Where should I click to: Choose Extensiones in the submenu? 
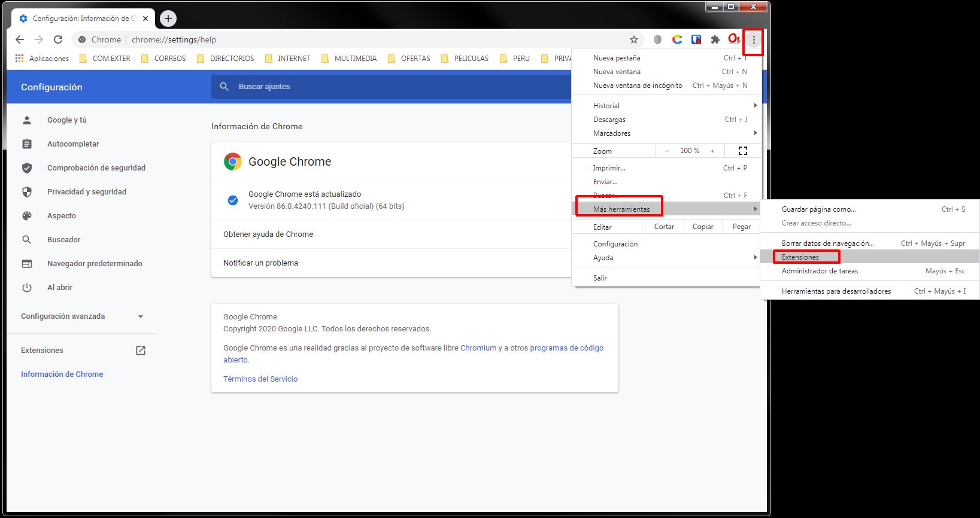point(870,257)
